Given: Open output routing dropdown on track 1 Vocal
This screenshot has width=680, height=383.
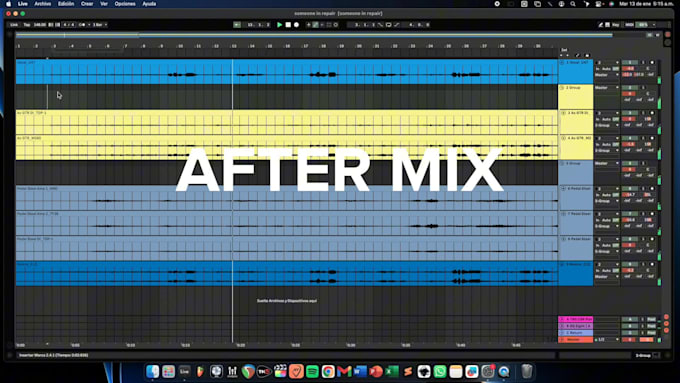Looking at the screenshot, I should tap(607, 75).
